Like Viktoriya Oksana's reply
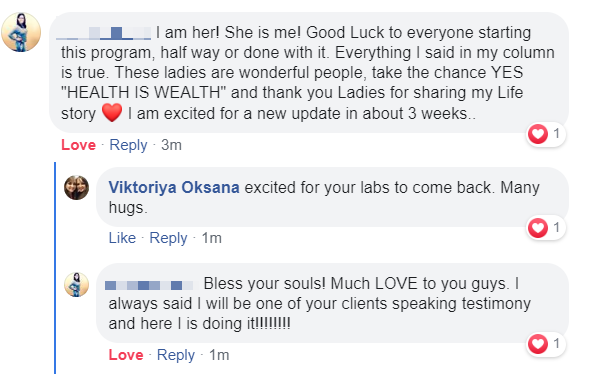This screenshot has width=595, height=382. [122, 238]
